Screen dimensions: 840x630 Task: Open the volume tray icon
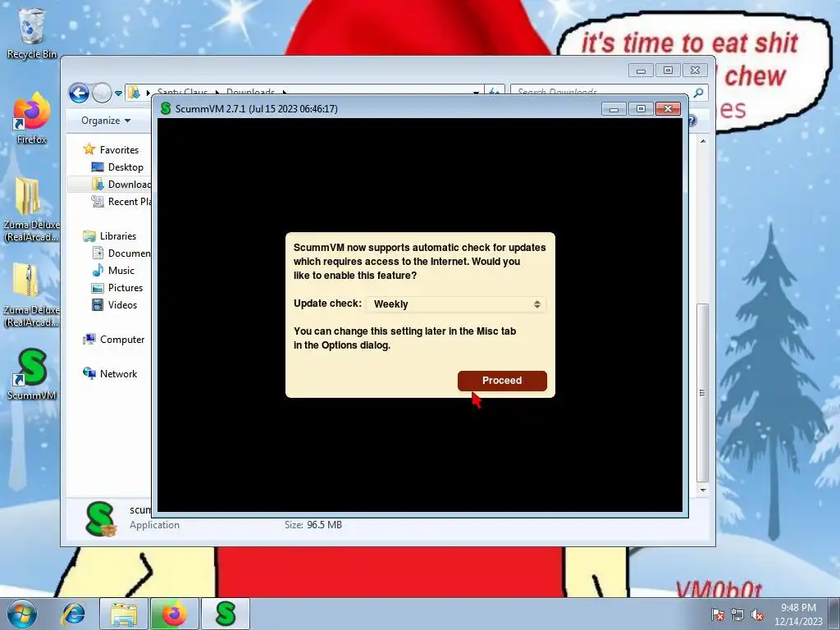(757, 615)
